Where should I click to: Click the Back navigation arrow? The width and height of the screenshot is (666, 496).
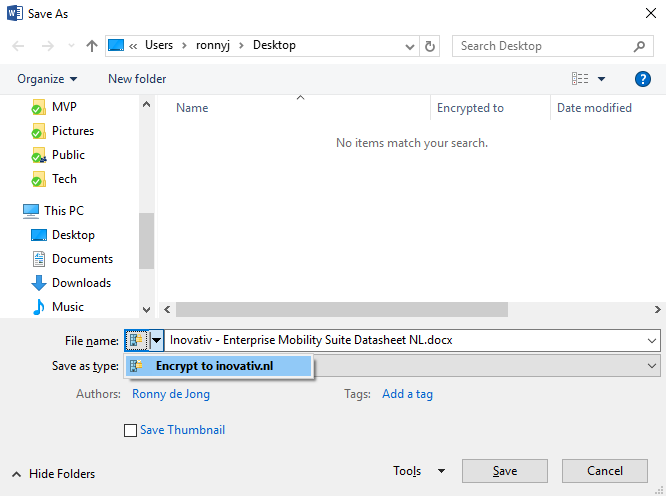19,46
